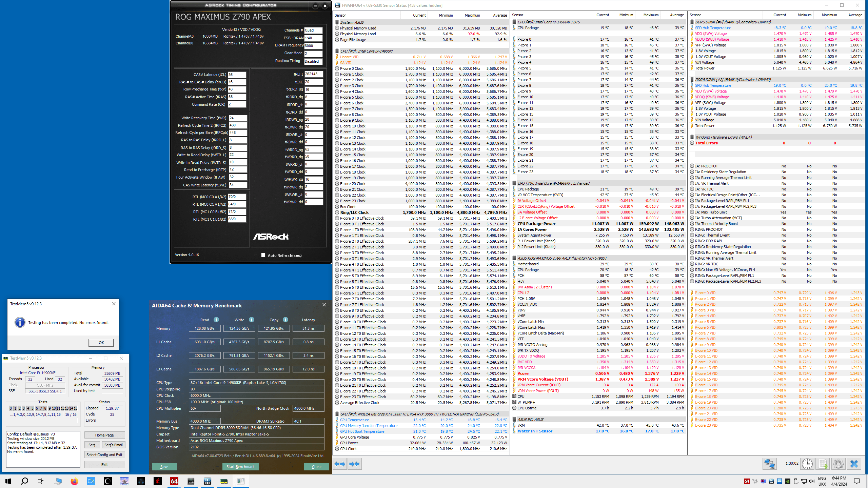Open HWiNFO remote network monitoring icon

[769, 464]
